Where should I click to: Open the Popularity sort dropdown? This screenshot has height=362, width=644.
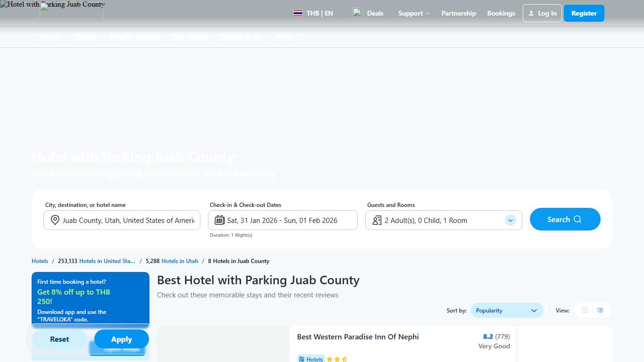point(507,310)
